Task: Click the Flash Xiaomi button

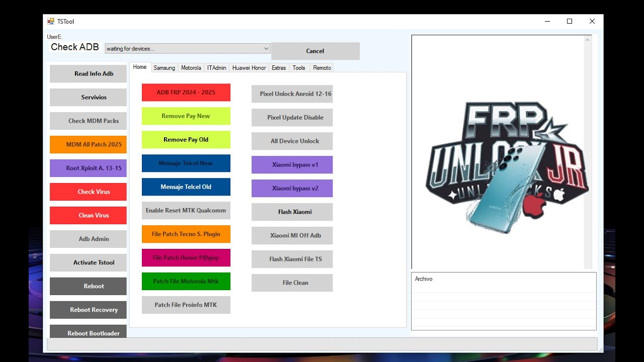Action: [292, 212]
